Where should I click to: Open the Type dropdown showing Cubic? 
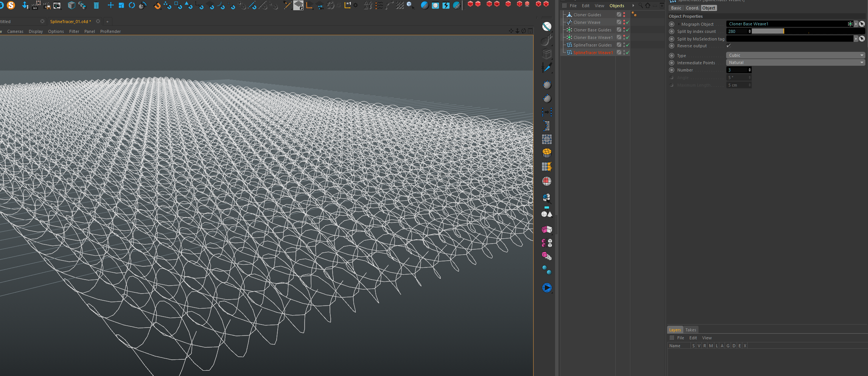click(x=795, y=55)
